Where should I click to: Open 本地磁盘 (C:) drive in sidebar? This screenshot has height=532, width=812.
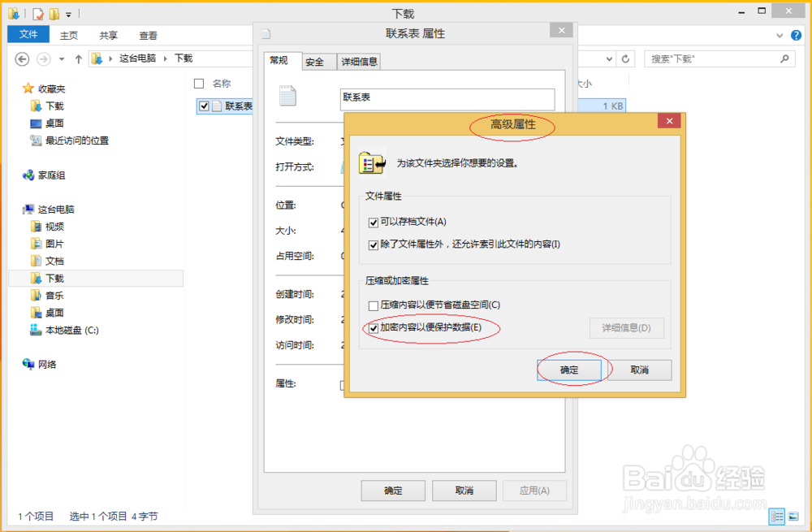click(72, 330)
